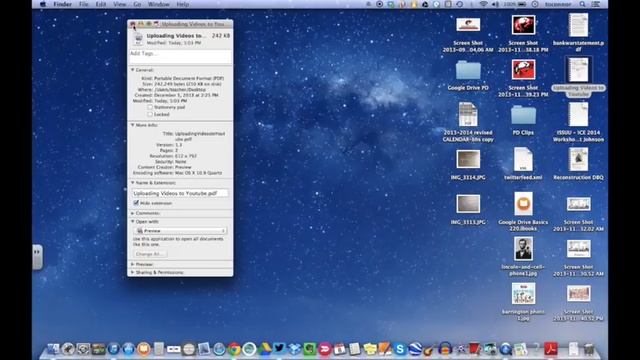Launch iBooks from the dock
640x360 pixels.
144,349
